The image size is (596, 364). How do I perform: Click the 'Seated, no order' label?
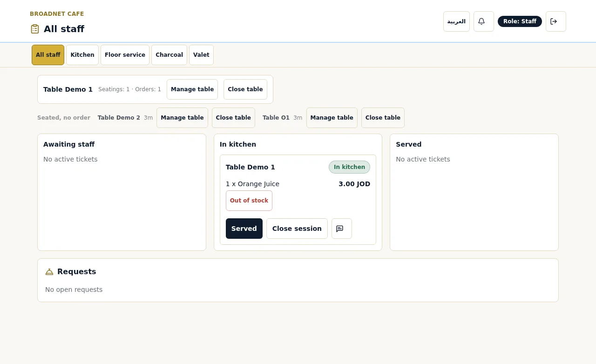coord(64,118)
